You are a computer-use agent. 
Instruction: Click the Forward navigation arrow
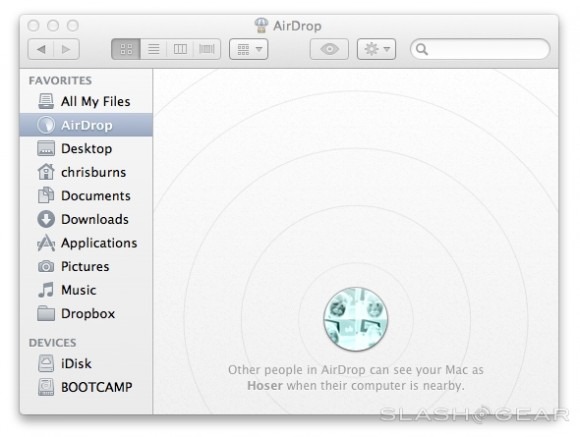pyautogui.click(x=67, y=49)
